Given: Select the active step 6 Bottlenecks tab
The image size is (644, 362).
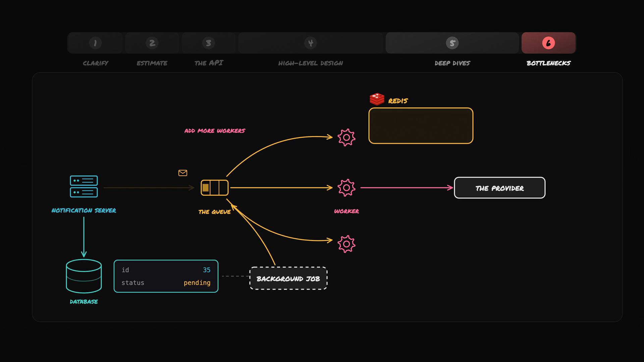Looking at the screenshot, I should 548,43.
